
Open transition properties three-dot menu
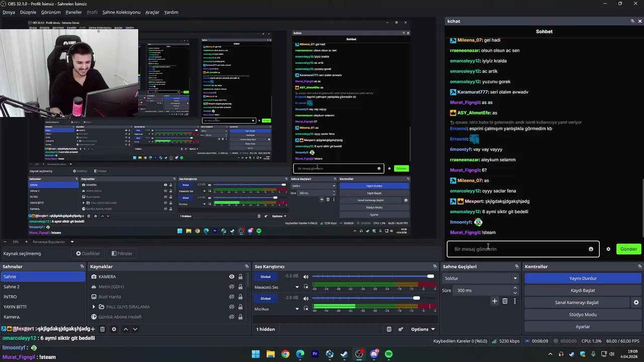515,301
